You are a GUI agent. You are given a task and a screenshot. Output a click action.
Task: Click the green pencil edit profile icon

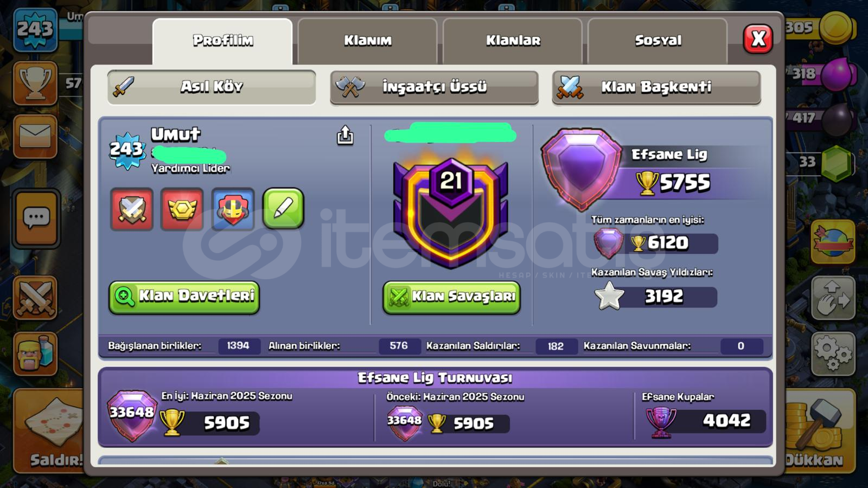(283, 209)
